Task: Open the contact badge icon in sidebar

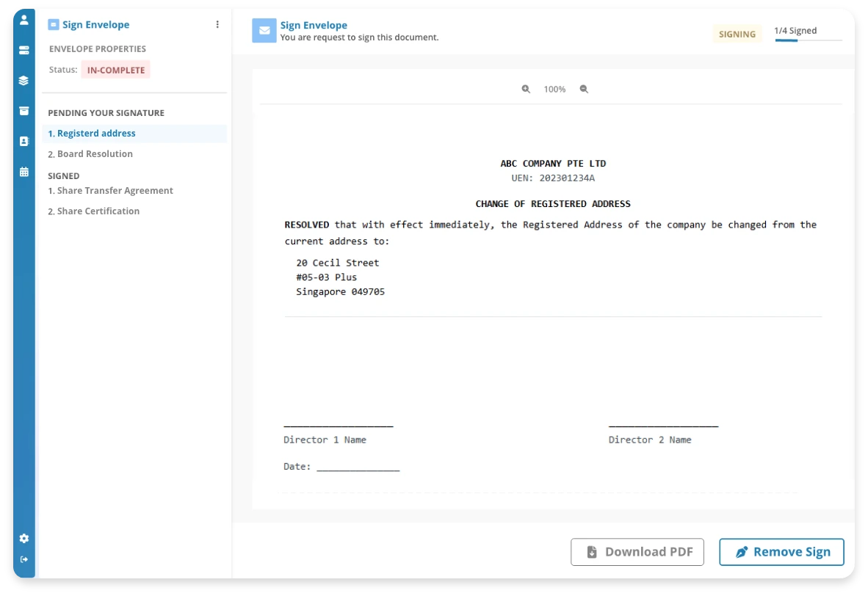Action: click(23, 141)
